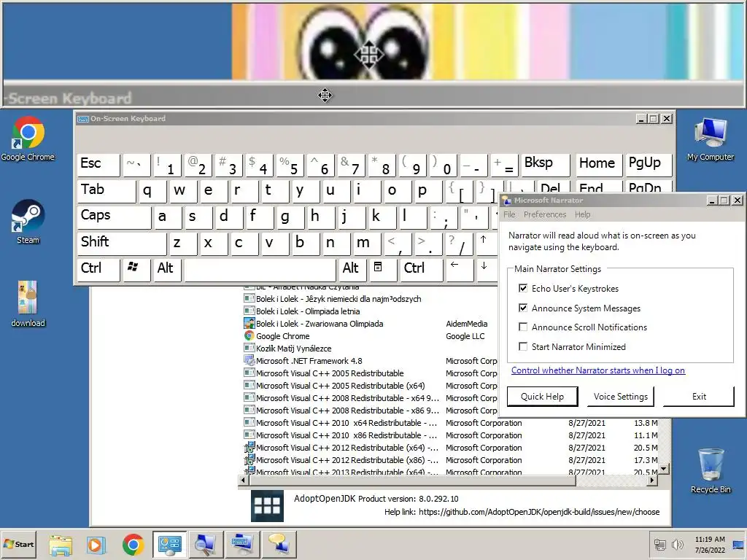Screen dimensions: 747x560
Task: Click Quick Help button in Narrator
Action: tap(542, 396)
